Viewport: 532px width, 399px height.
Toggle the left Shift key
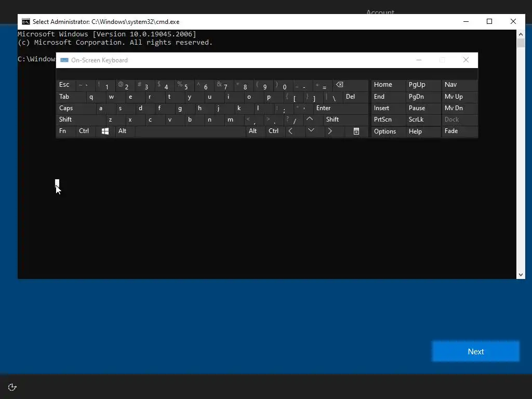click(81, 119)
